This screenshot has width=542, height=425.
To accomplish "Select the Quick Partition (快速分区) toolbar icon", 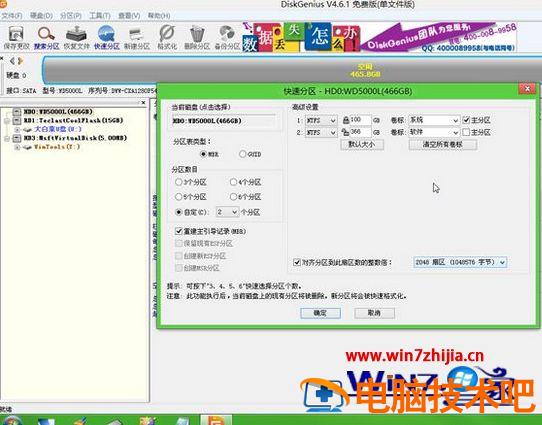I will [107, 37].
